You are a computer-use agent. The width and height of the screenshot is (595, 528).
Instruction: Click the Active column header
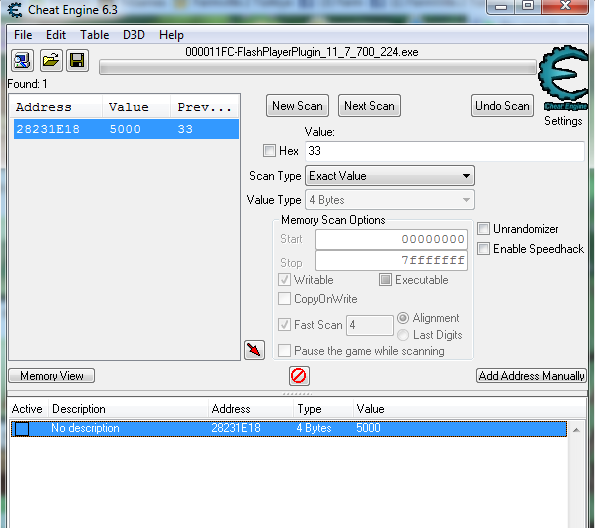click(x=27, y=409)
